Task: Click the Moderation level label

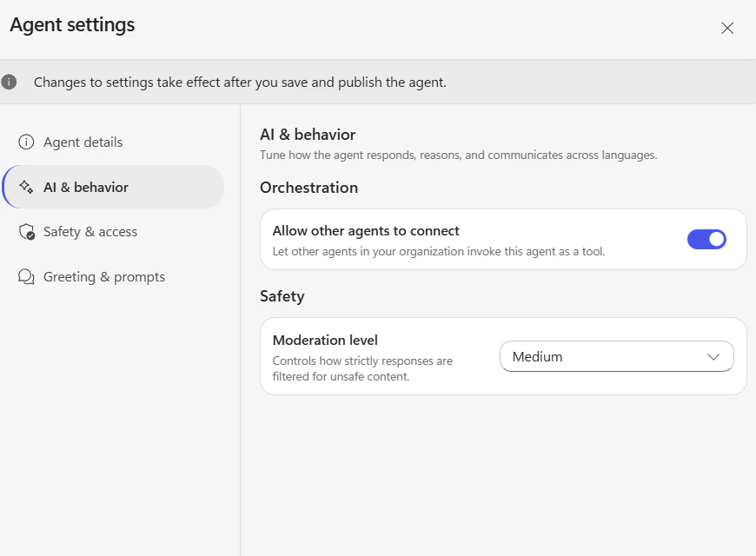Action: pyautogui.click(x=325, y=341)
